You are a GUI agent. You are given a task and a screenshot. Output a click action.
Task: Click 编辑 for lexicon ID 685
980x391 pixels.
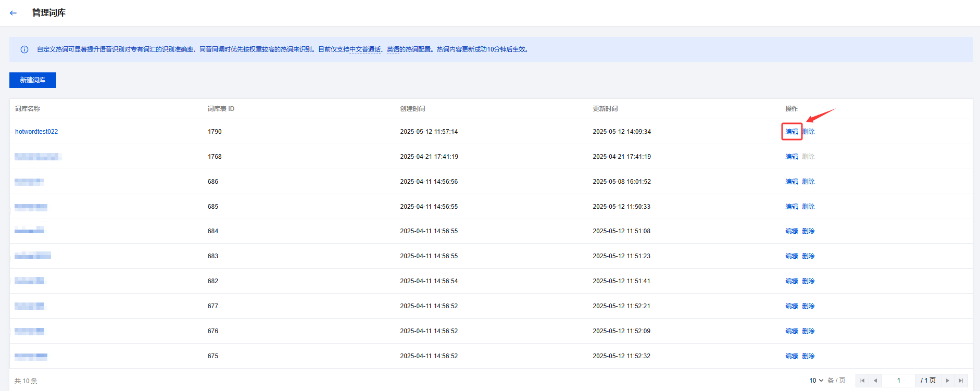(791, 207)
